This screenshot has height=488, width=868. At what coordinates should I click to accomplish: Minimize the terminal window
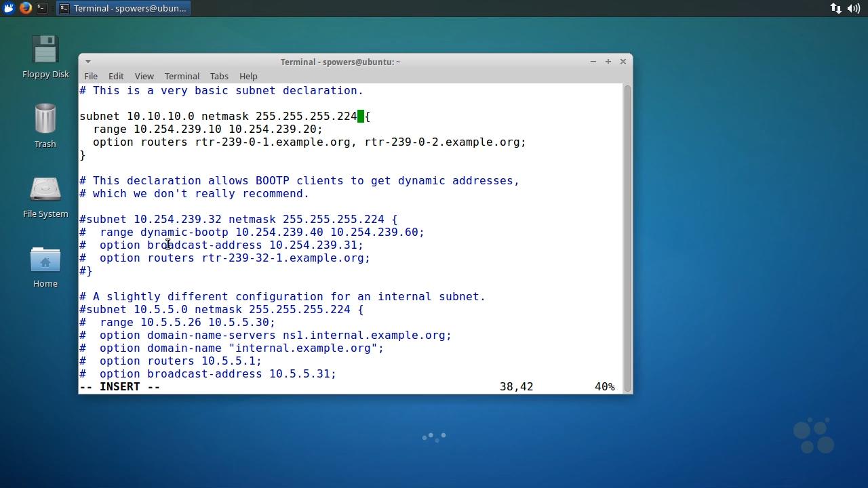pos(593,62)
